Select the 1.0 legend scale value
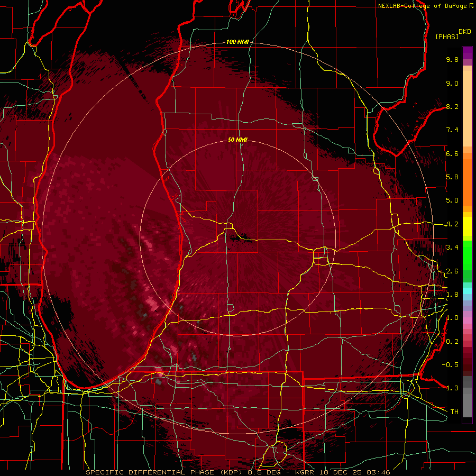 pyautogui.click(x=452, y=318)
